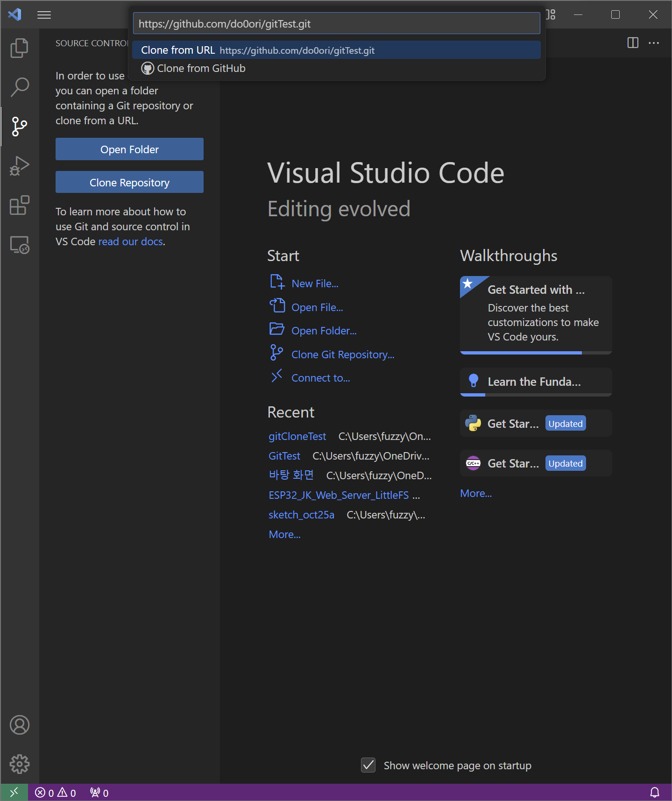Click the Connect to... link
The image size is (672, 801).
point(321,378)
